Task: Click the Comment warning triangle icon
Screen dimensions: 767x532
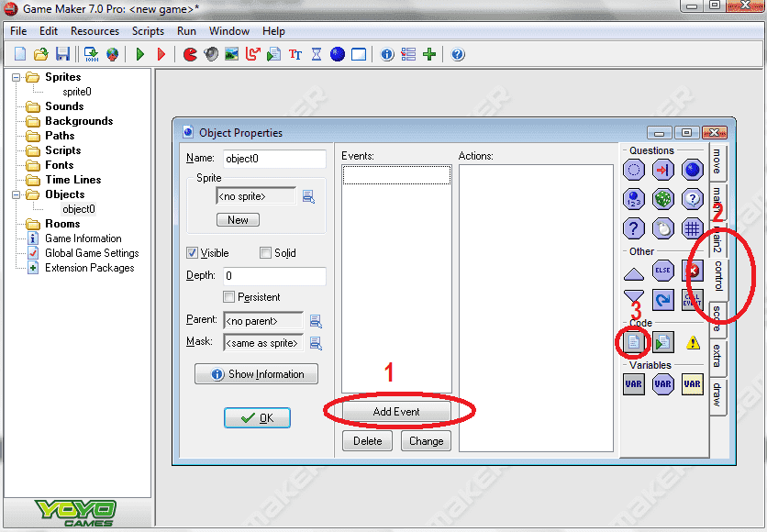Action: [692, 342]
